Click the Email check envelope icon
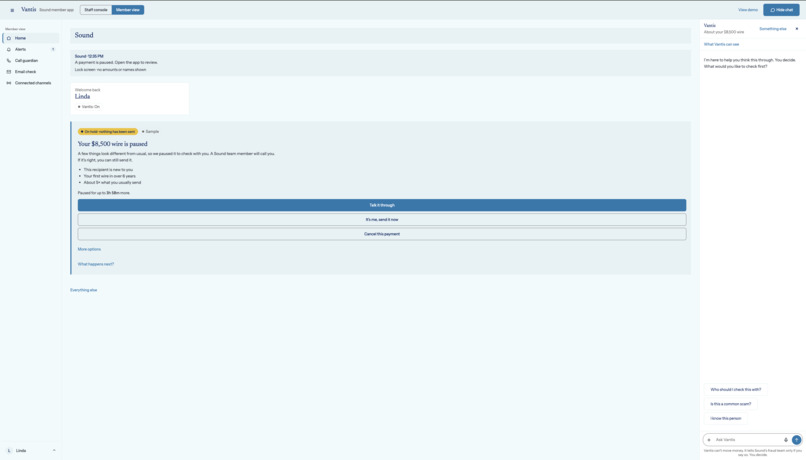Image resolution: width=806 pixels, height=460 pixels. pyautogui.click(x=9, y=72)
